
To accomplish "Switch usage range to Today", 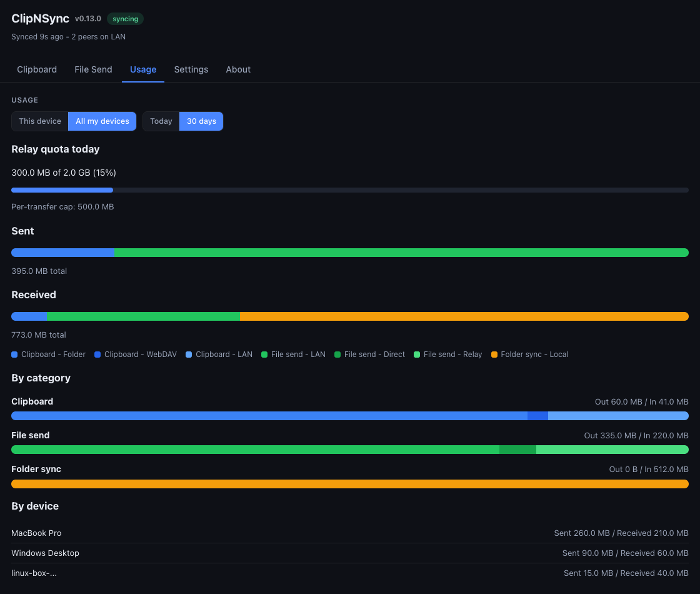I will point(161,121).
